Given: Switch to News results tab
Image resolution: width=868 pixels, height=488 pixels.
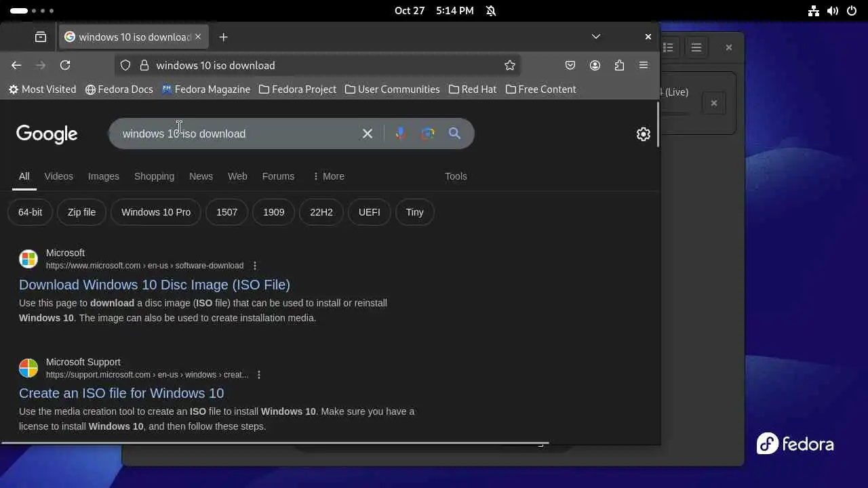Looking at the screenshot, I should [x=201, y=176].
